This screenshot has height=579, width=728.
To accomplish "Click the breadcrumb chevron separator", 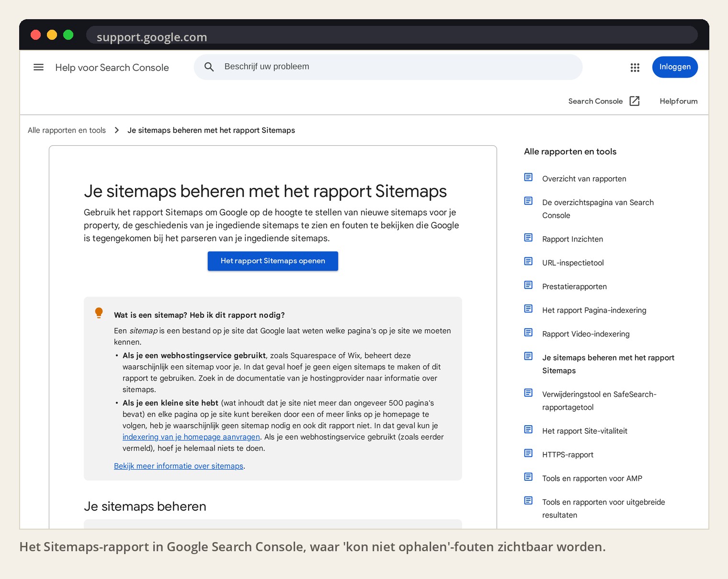I will [116, 130].
